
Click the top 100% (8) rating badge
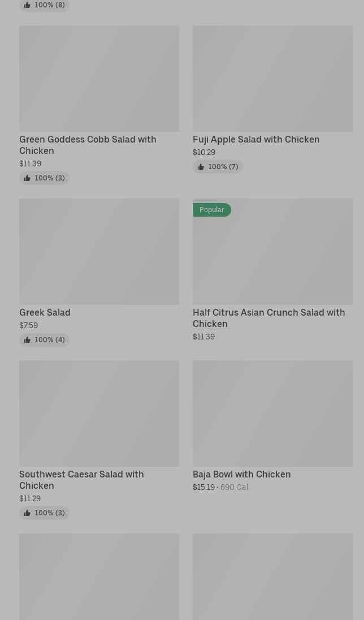(x=44, y=5)
